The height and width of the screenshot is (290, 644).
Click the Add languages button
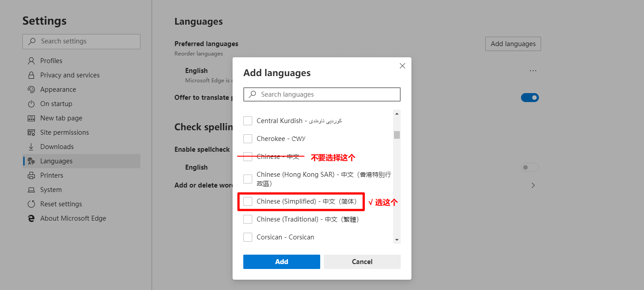[x=513, y=43]
